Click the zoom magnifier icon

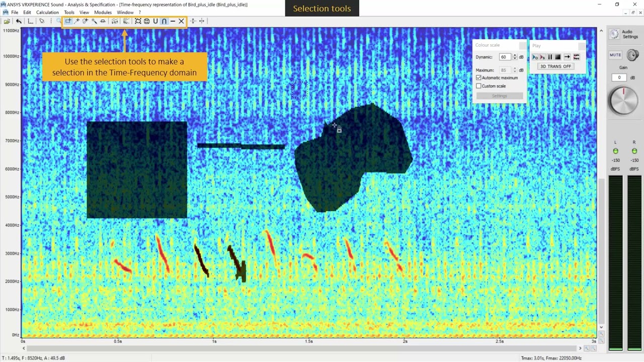pos(59,21)
